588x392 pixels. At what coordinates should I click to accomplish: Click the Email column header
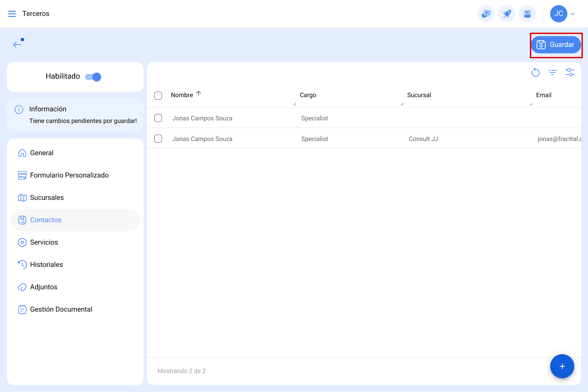[544, 95]
